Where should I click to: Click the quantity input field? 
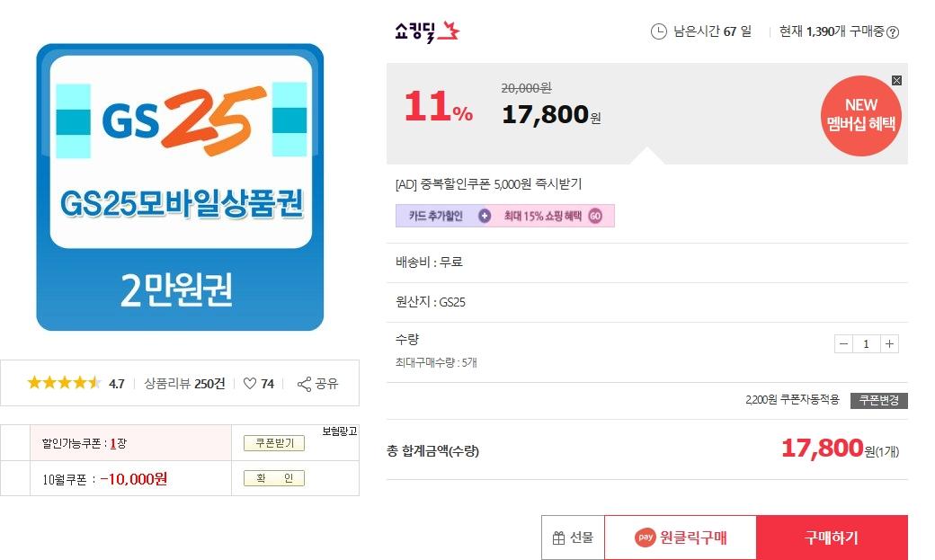coord(866,344)
